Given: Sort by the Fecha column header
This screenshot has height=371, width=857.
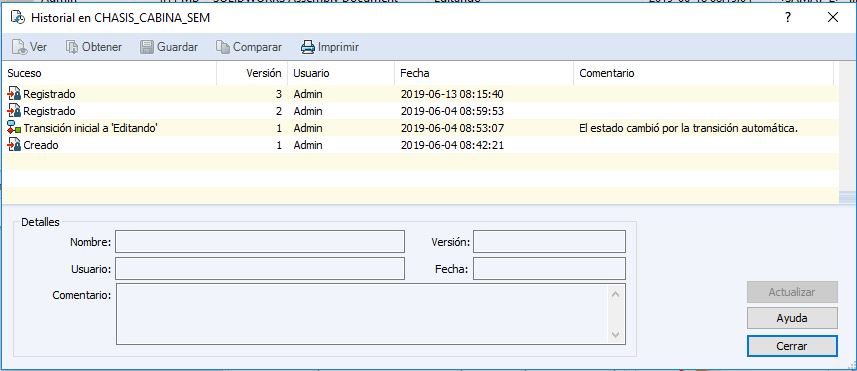Looking at the screenshot, I should [x=484, y=73].
